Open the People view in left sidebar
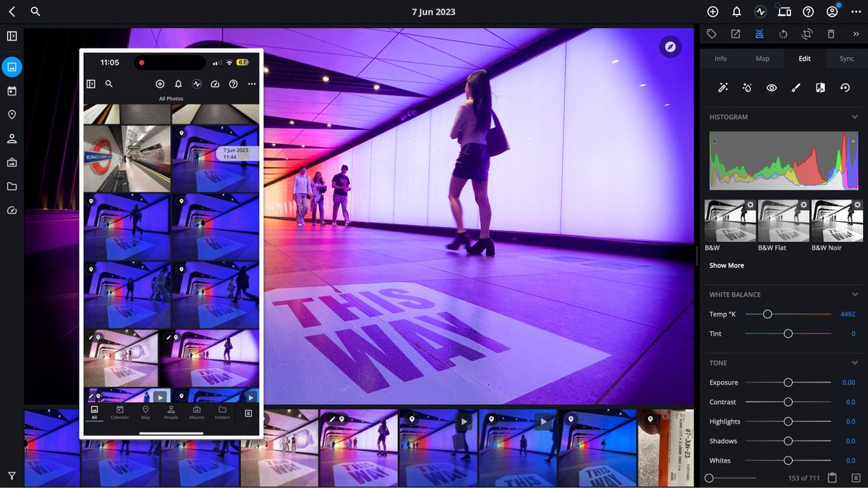Image resolution: width=868 pixels, height=488 pixels. [11, 138]
